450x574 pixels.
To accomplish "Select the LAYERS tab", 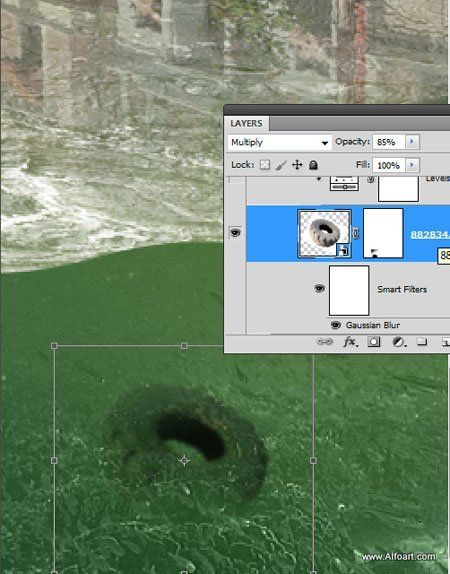I will pos(246,123).
